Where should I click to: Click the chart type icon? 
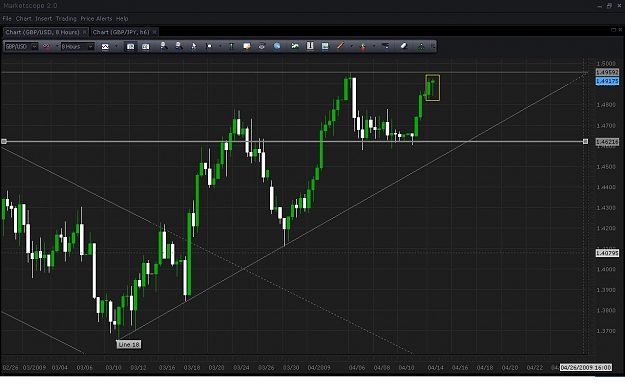point(105,47)
